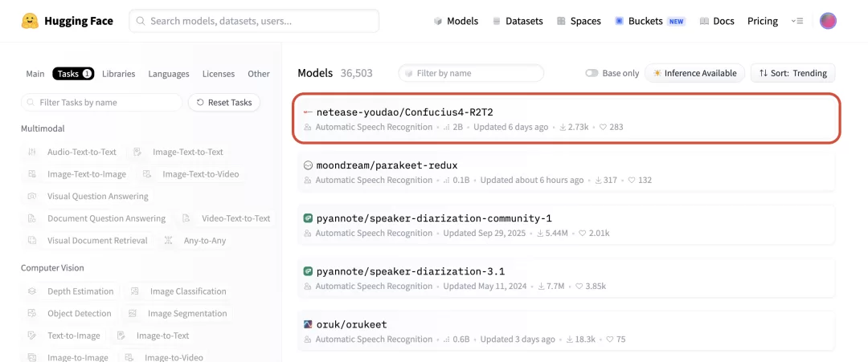Click the Reset Tasks refresh icon

(x=200, y=102)
